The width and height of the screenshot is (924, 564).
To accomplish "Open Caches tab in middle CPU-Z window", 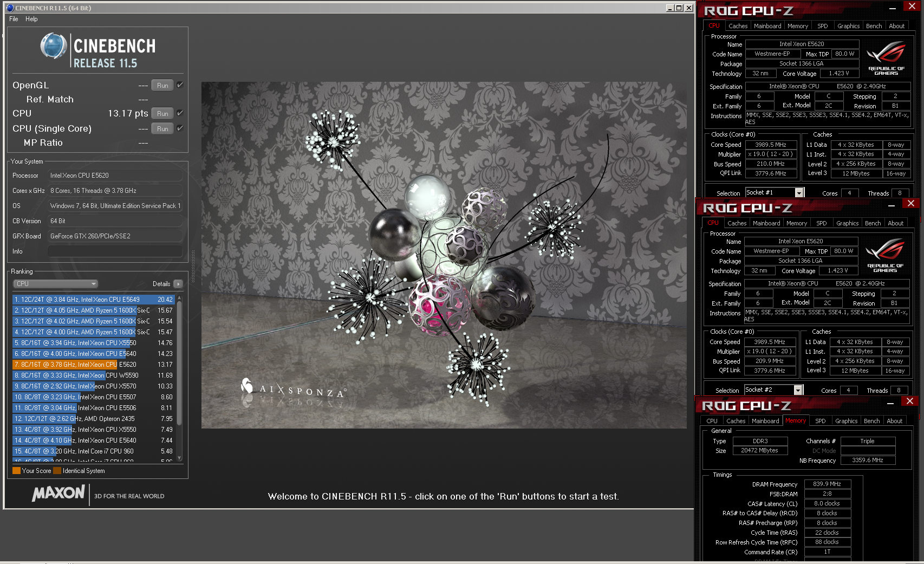I will [737, 223].
